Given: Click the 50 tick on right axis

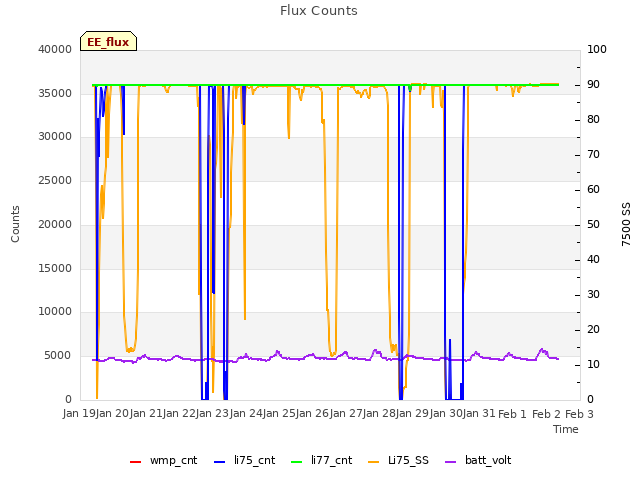Looking at the screenshot, I should coord(593,225).
